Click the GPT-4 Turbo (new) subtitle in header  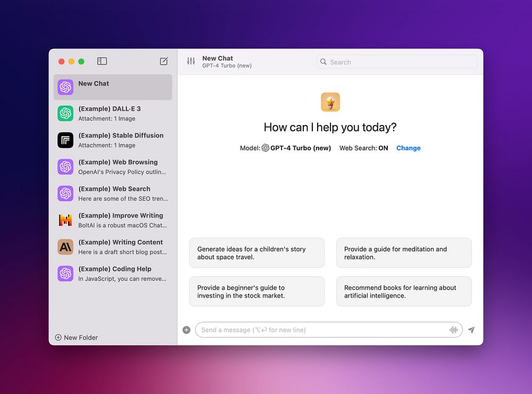click(227, 65)
